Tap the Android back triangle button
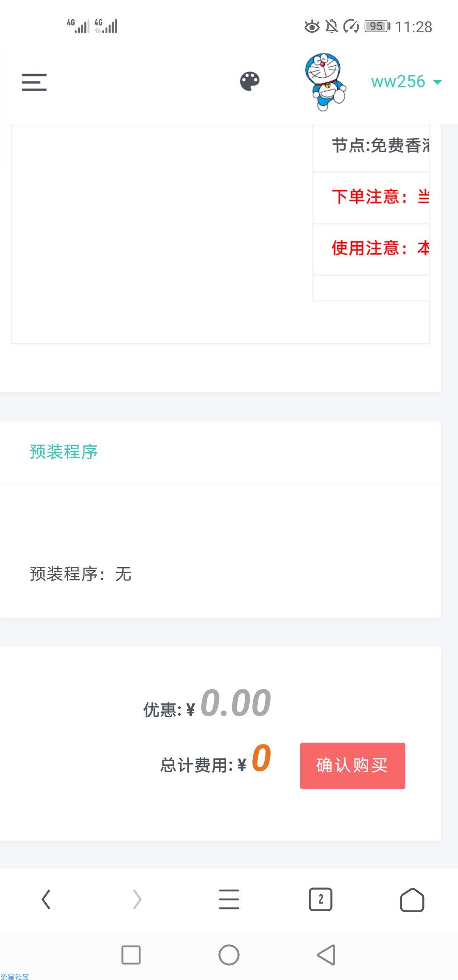This screenshot has width=458, height=980. [x=326, y=955]
